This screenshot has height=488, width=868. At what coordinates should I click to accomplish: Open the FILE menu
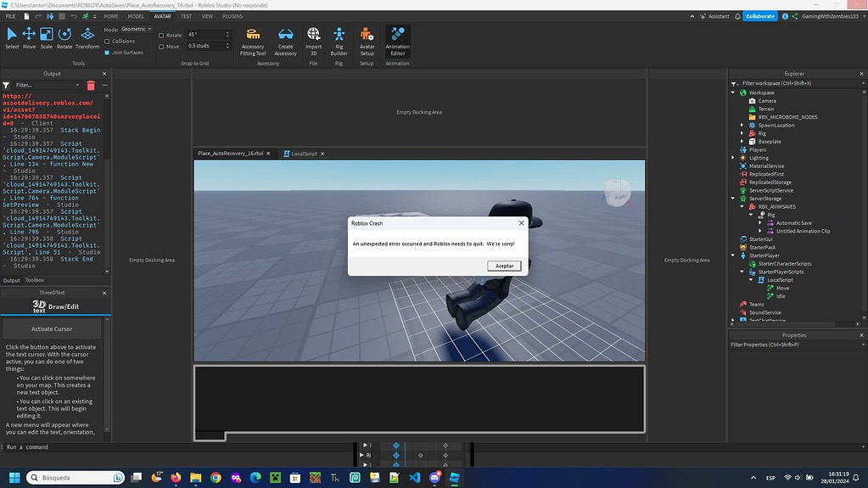(x=10, y=16)
